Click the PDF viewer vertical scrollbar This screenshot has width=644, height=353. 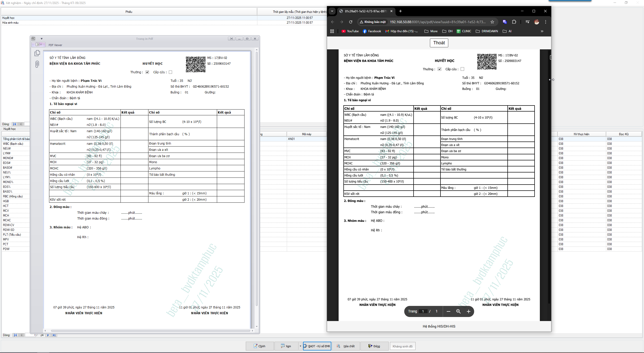point(257,176)
